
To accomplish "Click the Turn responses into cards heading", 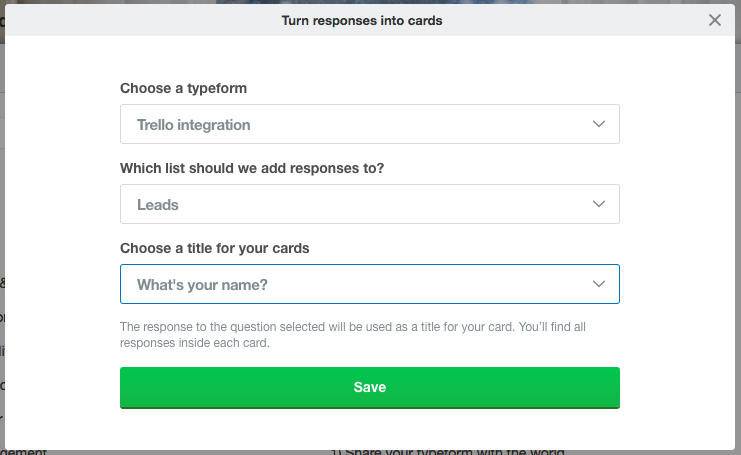I will point(362,20).
